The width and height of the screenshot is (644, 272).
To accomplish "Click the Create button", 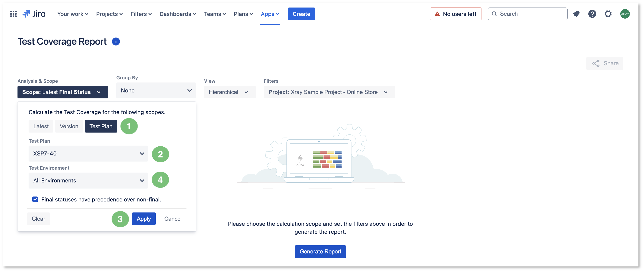I will (301, 14).
